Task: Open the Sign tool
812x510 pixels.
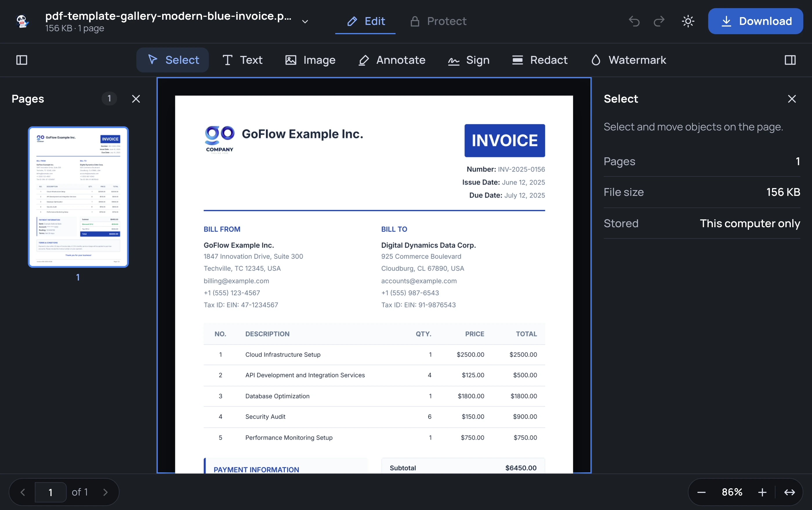Action: pos(469,60)
